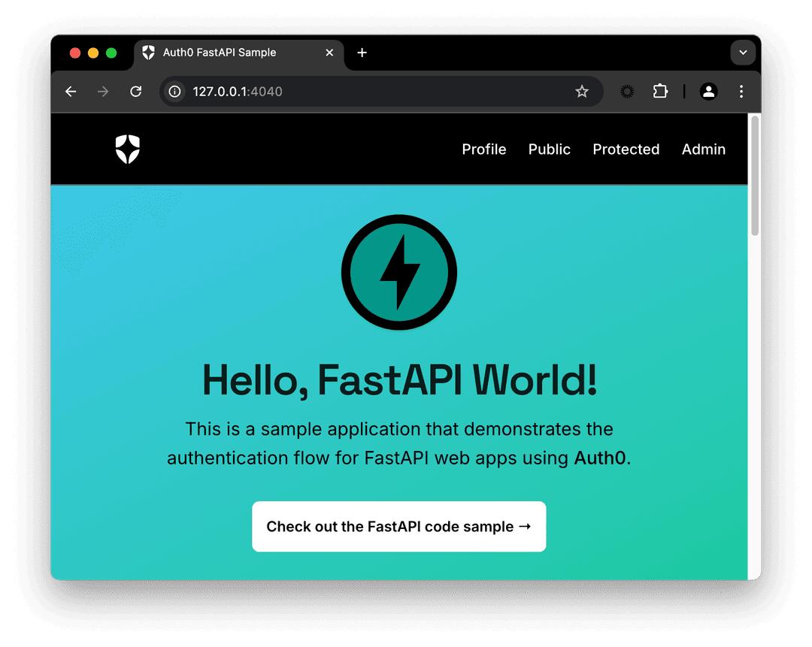Click the dark-mode extension icon
Image resolution: width=812 pixels, height=647 pixels.
click(626, 91)
